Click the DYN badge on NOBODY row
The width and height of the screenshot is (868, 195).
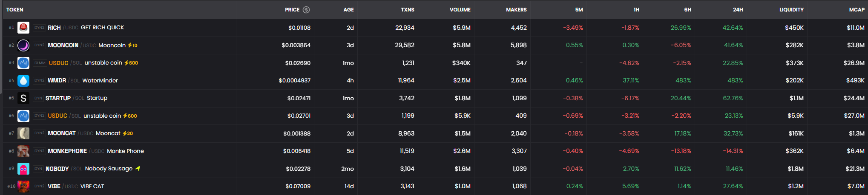38,169
